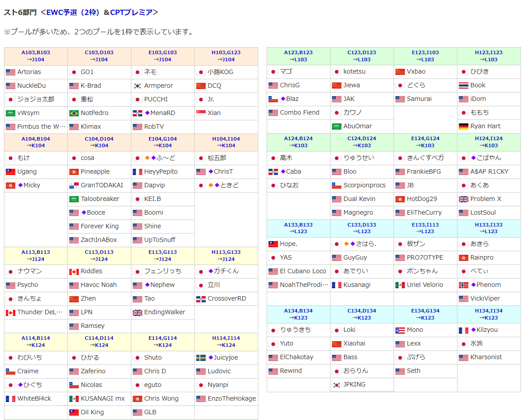Click Mexico flag beside KUSANAGI mx
This screenshot has width=524, height=420.
tap(74, 398)
